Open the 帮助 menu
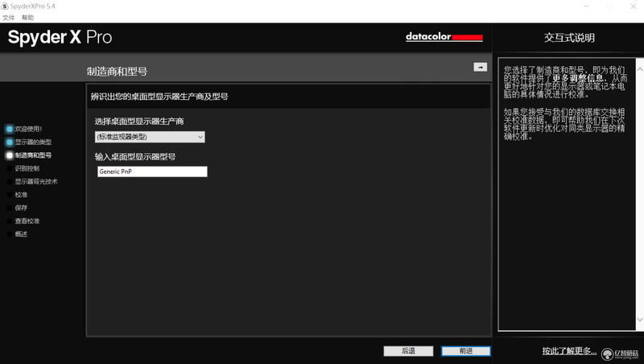 pyautogui.click(x=27, y=18)
